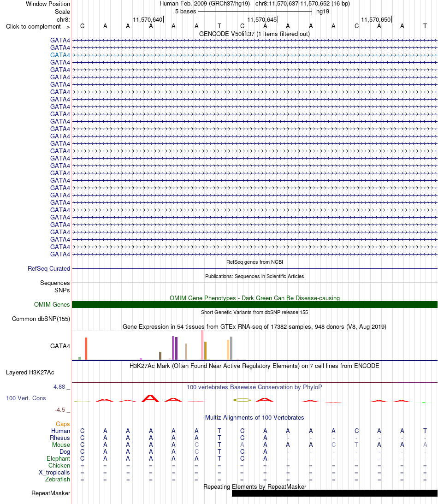The height and width of the screenshot is (504, 438).
Task: Click the RepeatMasker track label
Action: [x=51, y=493]
